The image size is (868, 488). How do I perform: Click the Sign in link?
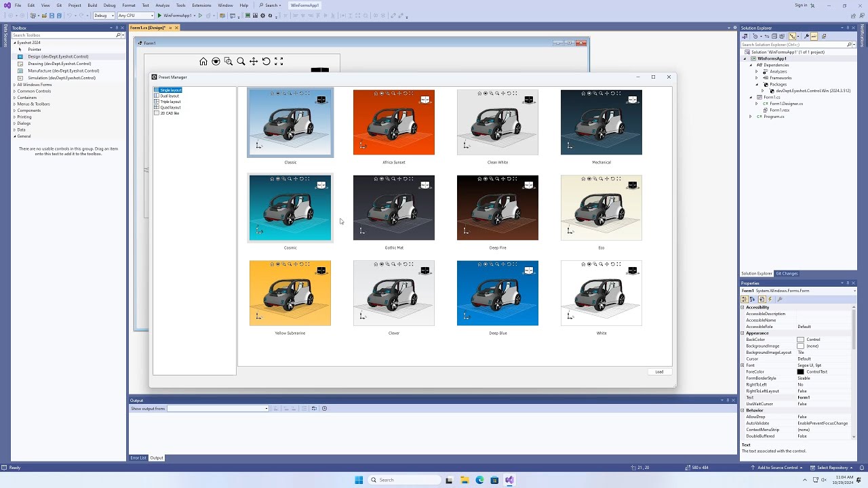(x=801, y=5)
